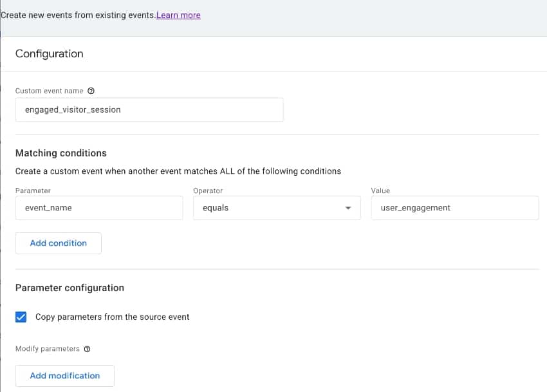Click the Parameter configuration heading

tap(70, 288)
